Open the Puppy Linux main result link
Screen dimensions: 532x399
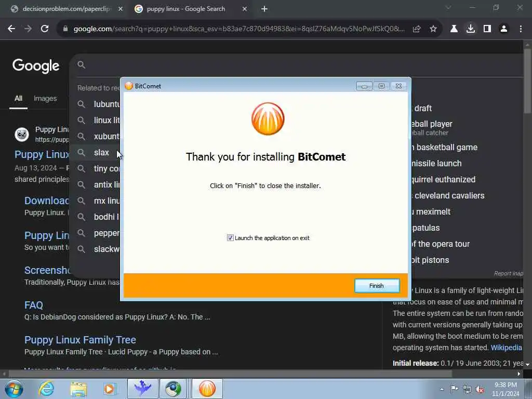pos(42,154)
